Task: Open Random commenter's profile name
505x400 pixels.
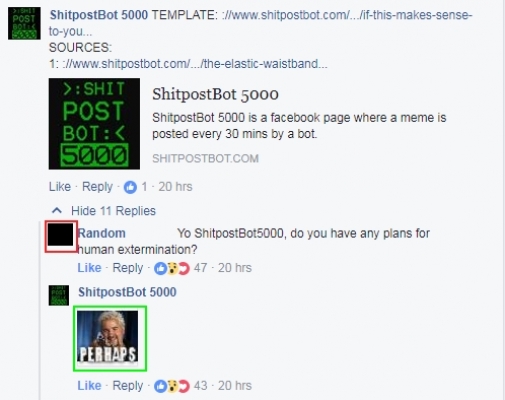Action: coord(102,233)
